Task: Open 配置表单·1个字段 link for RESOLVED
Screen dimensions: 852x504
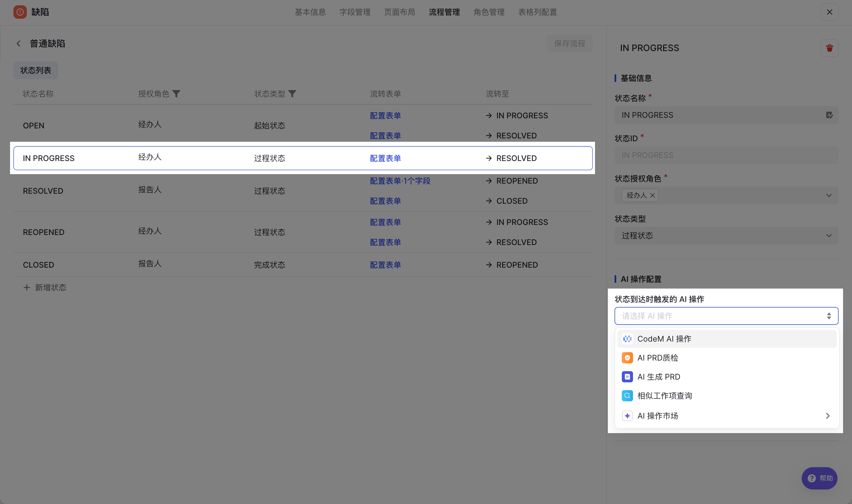Action: 400,181
